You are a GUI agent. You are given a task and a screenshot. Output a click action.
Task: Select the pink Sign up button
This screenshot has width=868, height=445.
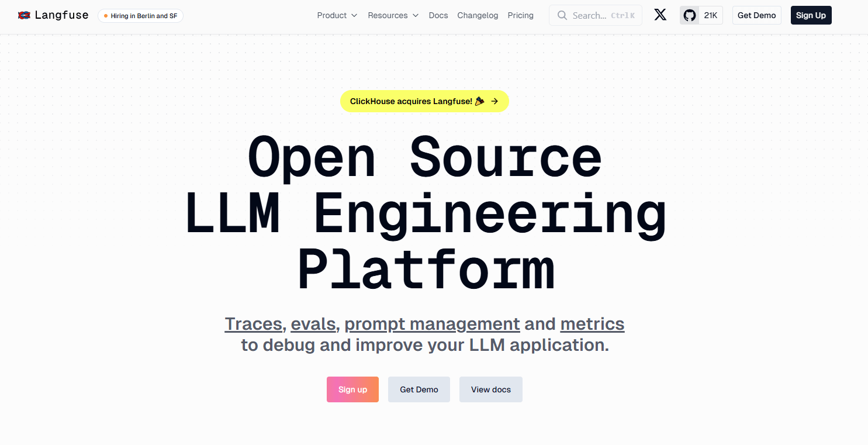[x=352, y=389]
